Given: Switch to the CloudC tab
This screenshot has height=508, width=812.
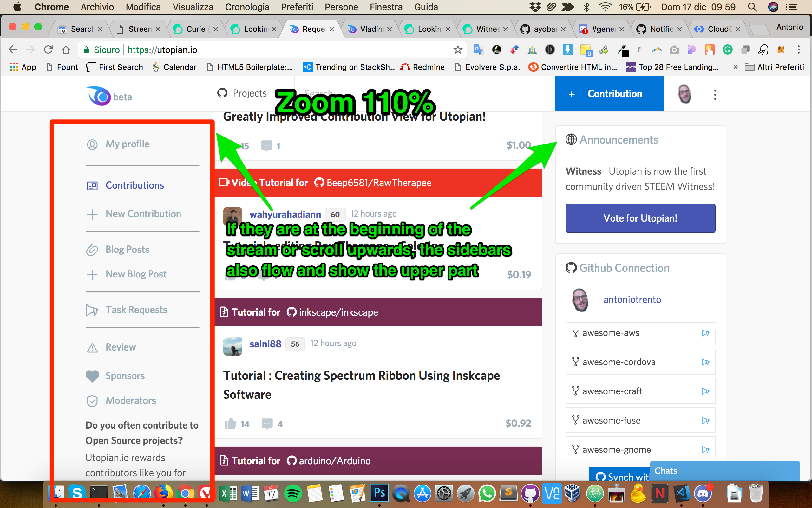Looking at the screenshot, I should 718,29.
